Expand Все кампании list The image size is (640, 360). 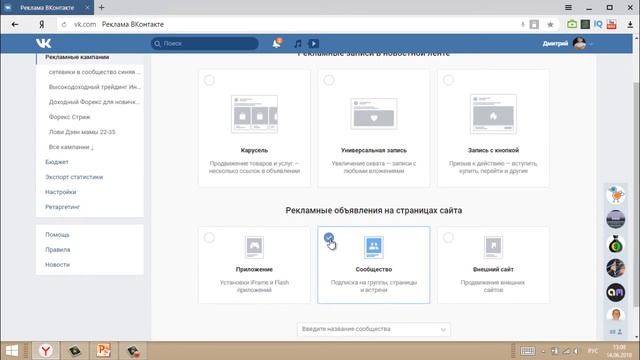point(71,147)
